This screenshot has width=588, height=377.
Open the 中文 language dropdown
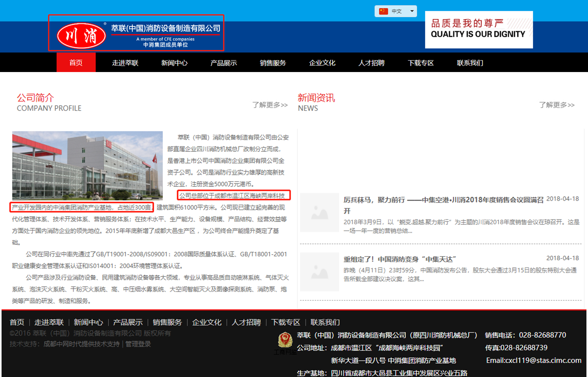pos(396,11)
